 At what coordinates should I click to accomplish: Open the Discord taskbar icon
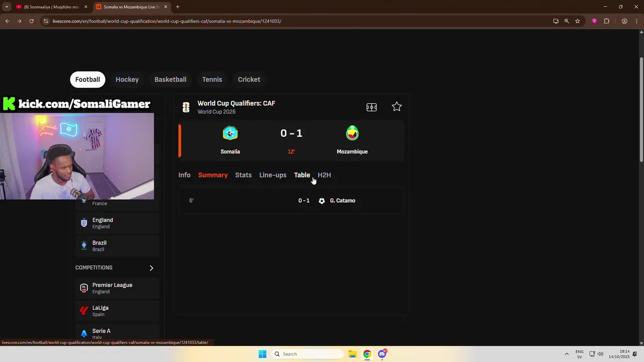[x=382, y=354]
